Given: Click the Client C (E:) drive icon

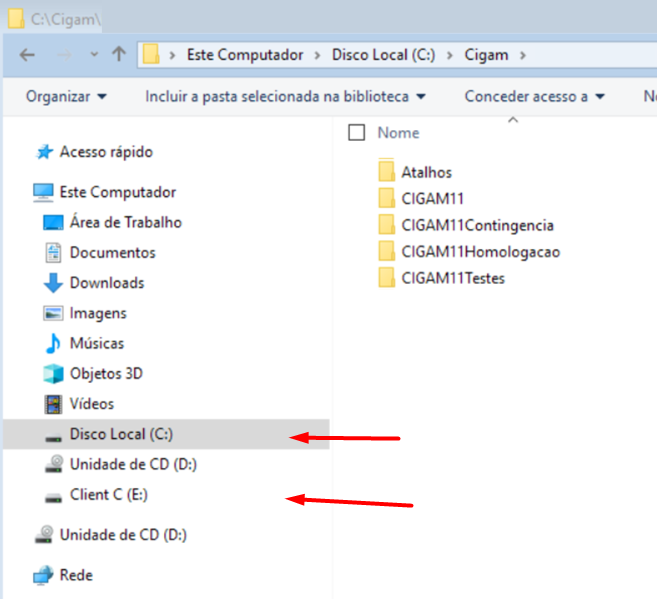Looking at the screenshot, I should click(53, 498).
